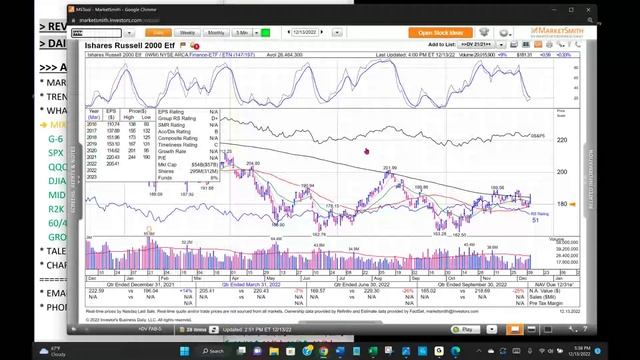Select the third layout icon in bottom bar

click(548, 329)
